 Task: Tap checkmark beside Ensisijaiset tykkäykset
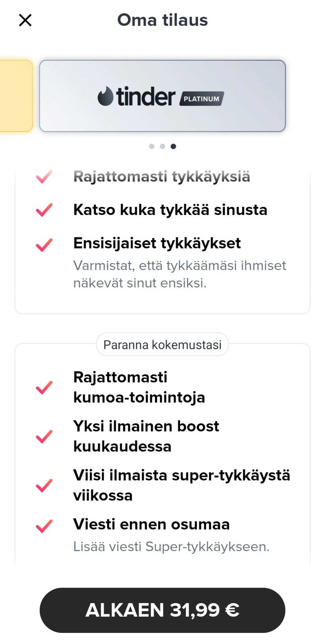[x=44, y=245]
